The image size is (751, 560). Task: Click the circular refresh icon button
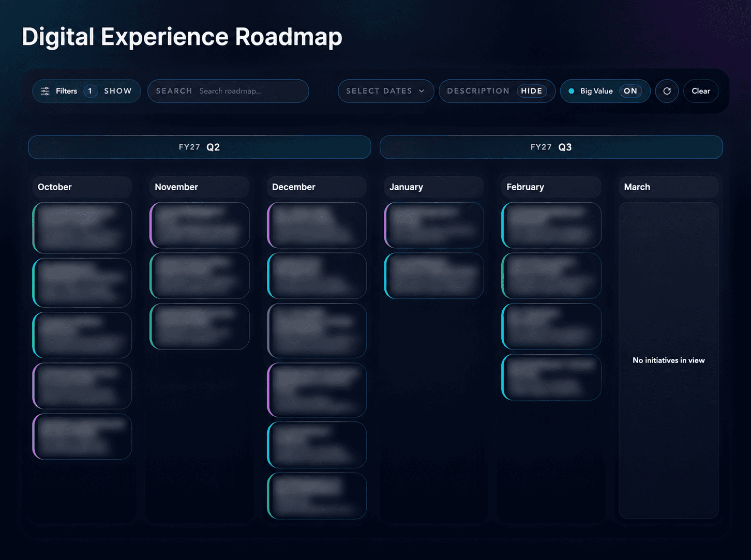click(667, 91)
